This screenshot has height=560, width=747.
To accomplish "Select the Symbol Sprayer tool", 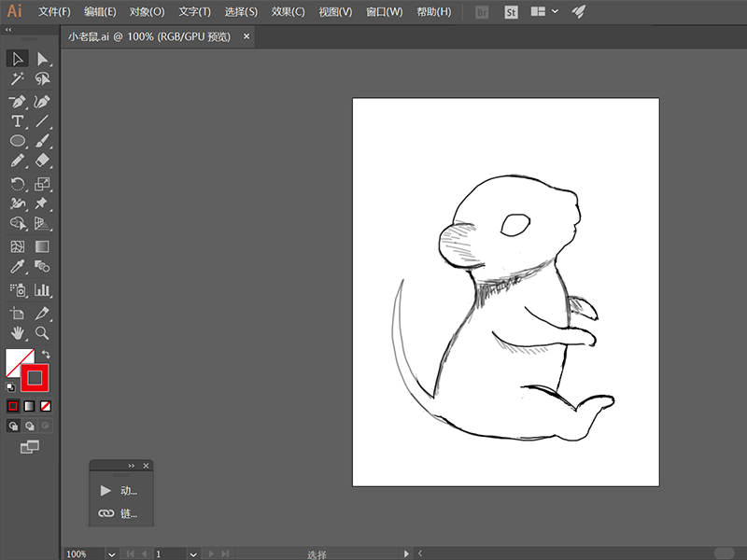I will point(17,289).
